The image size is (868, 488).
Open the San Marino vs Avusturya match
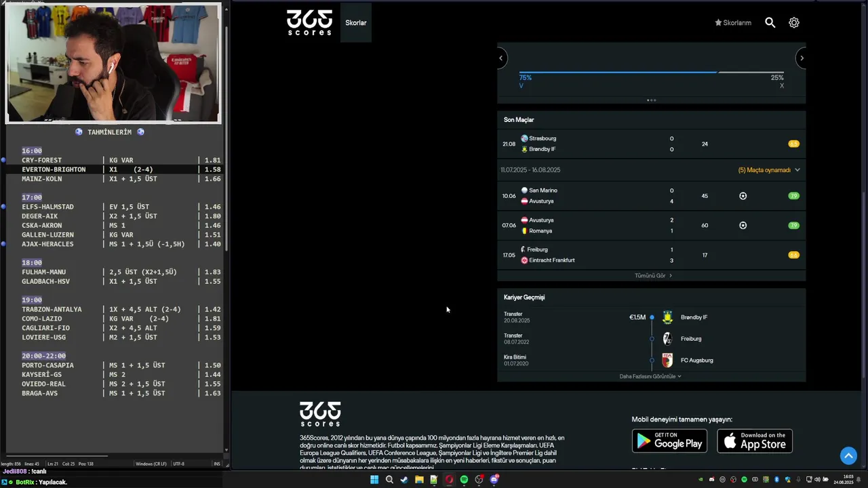tap(651, 196)
